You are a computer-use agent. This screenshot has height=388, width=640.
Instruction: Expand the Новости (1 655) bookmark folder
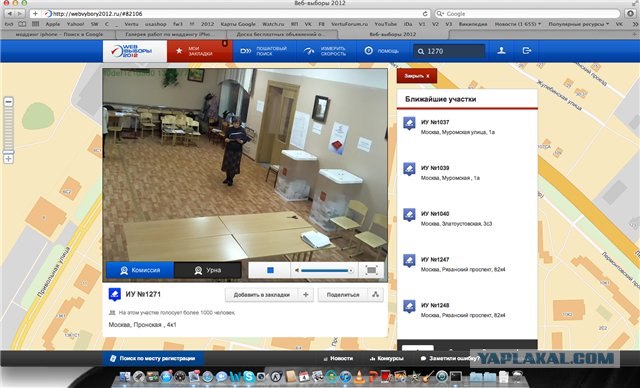click(x=518, y=24)
